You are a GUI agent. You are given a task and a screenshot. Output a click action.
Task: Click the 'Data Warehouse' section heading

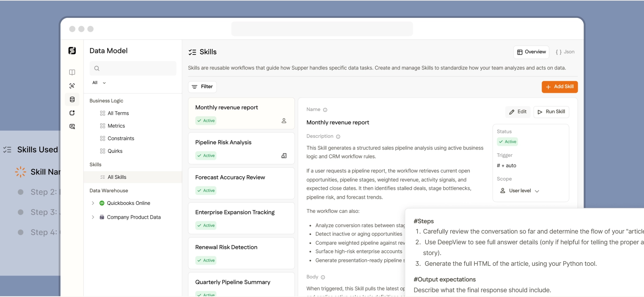(109, 191)
